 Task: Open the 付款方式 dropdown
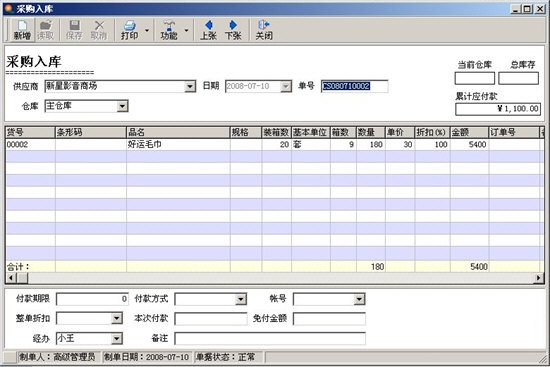click(x=241, y=300)
